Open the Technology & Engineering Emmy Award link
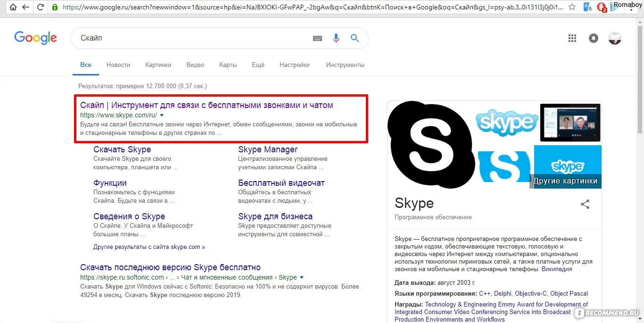The image size is (644, 323). click(491, 312)
